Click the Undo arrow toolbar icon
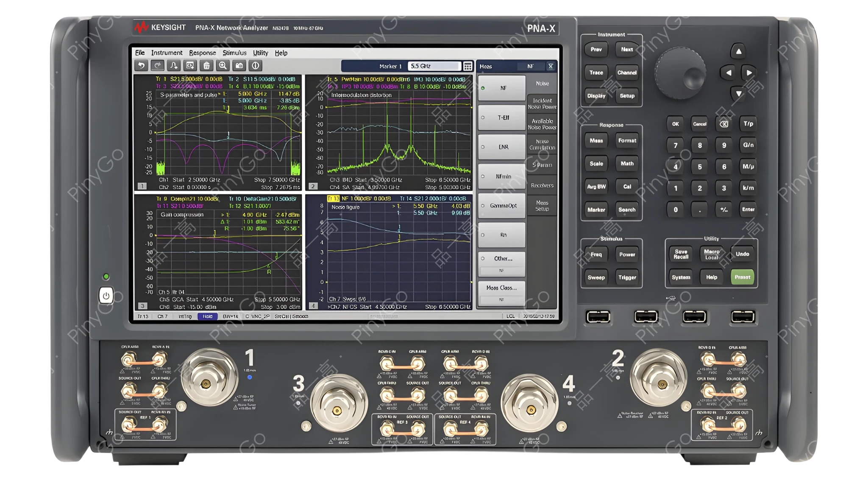Image resolution: width=868 pixels, height=489 pixels. (141, 65)
